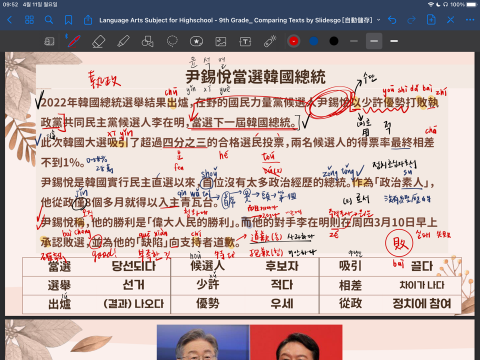
Task: Select the medium stroke width
Action: pyautogui.click(x=374, y=41)
